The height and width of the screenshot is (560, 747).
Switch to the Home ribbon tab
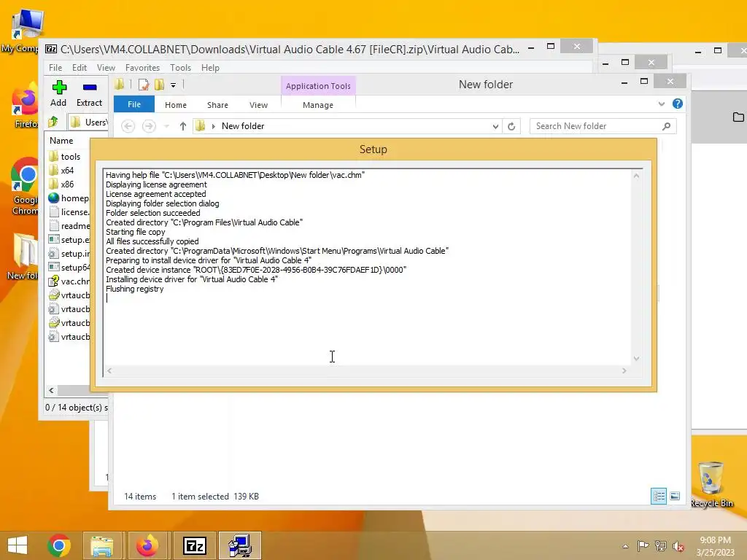click(x=175, y=105)
